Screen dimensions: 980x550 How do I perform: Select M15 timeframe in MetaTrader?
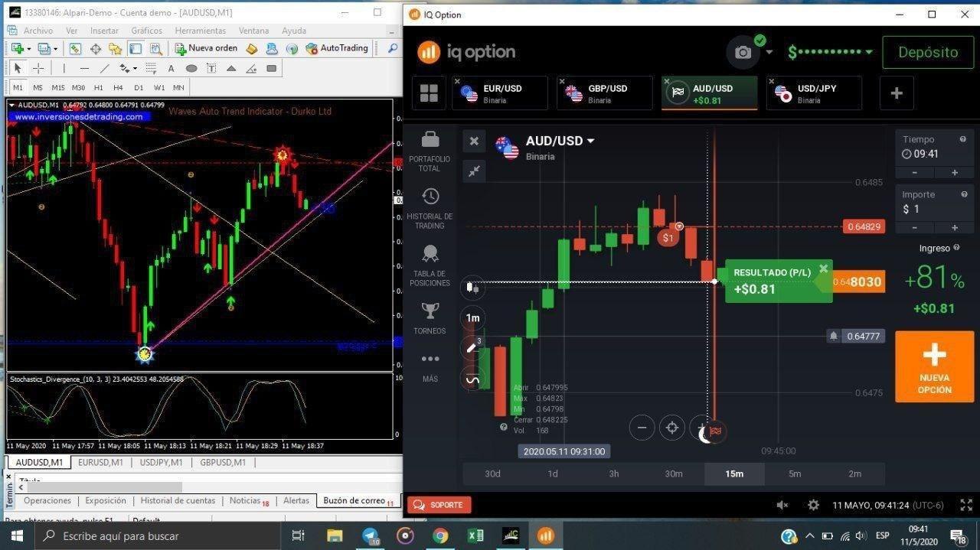click(57, 87)
